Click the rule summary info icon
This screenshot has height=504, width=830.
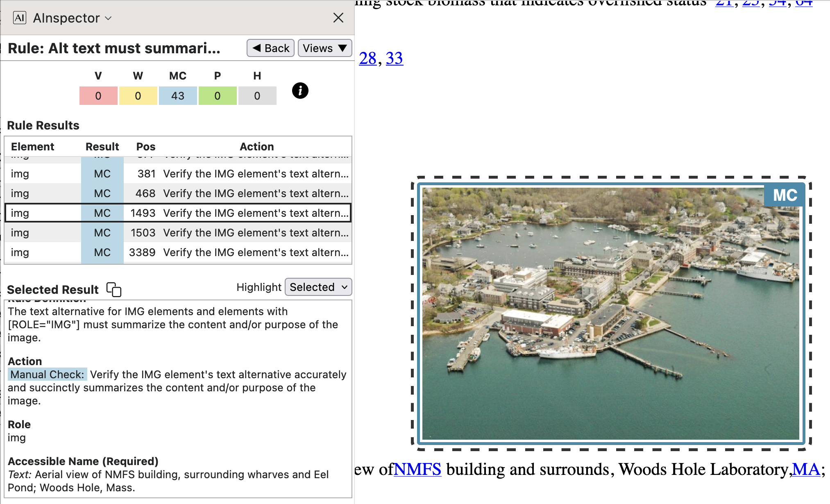pos(300,91)
